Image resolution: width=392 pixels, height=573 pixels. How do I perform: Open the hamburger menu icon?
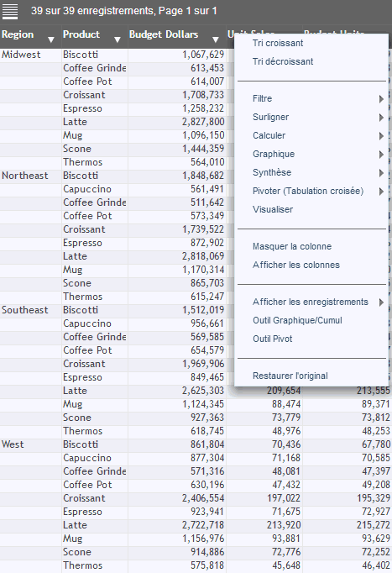click(x=10, y=11)
